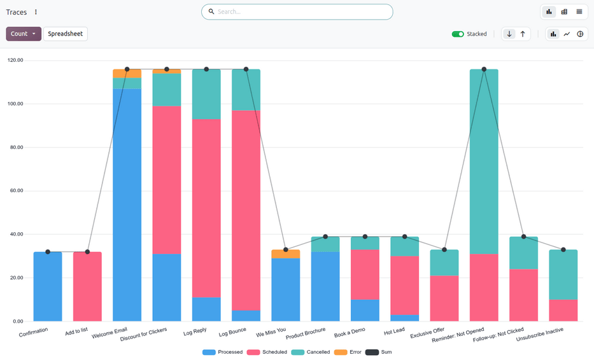The width and height of the screenshot is (594, 364).
Task: Click the Add to list pink bar
Action: pos(87,287)
